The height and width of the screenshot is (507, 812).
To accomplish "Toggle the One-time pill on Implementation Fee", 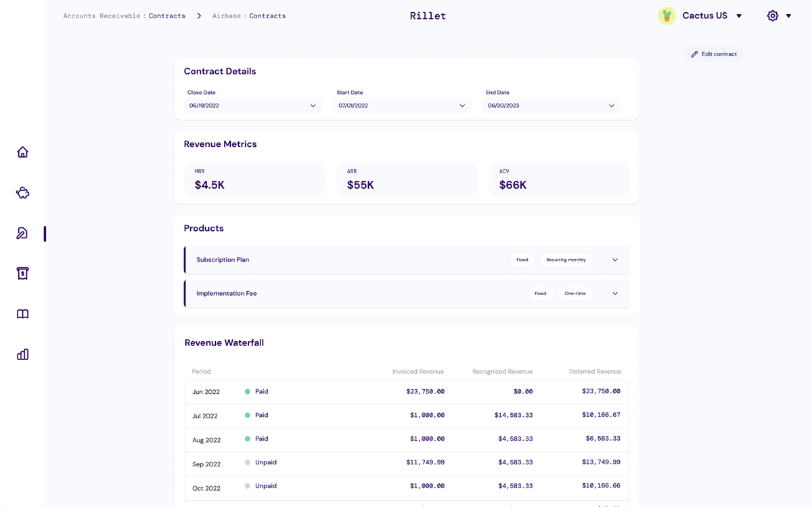I will 575,293.
